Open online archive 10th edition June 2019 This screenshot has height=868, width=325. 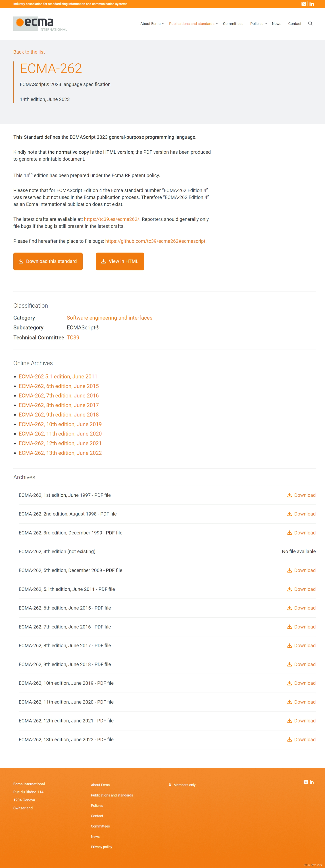click(x=60, y=424)
